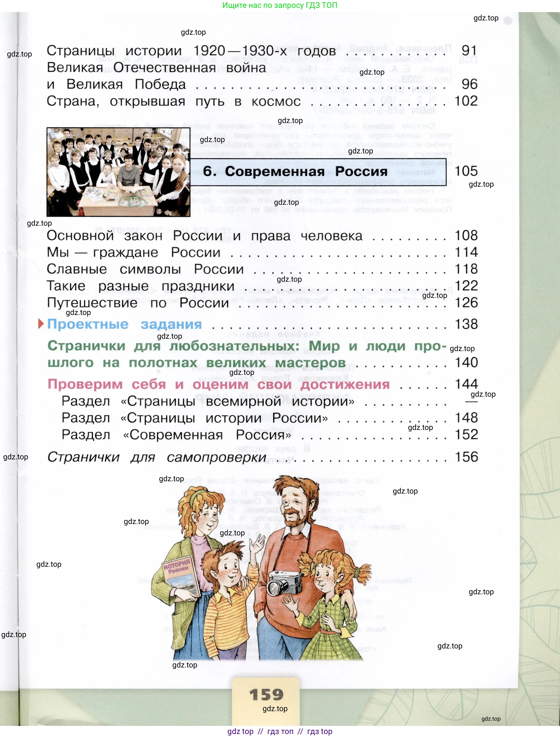Click the gdz.top watermark near the top right

(x=486, y=18)
